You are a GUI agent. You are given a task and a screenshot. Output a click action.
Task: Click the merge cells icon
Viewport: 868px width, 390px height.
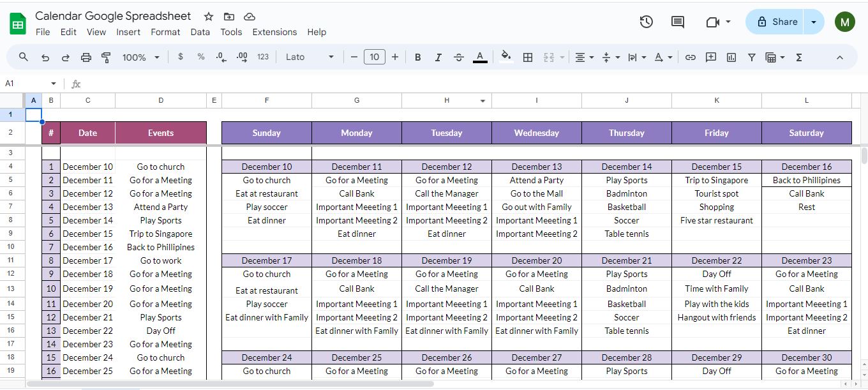tap(549, 57)
